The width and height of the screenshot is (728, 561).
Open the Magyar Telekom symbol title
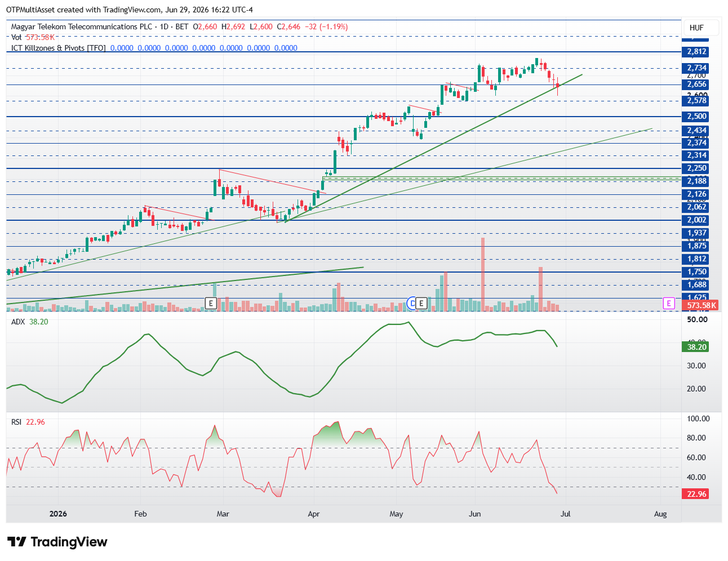[82, 26]
